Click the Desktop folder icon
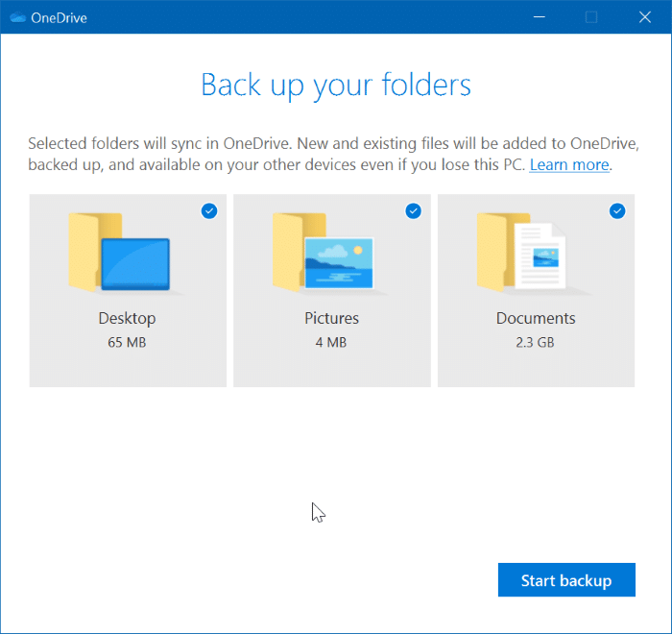Screen dimensions: 672x634 119,253
